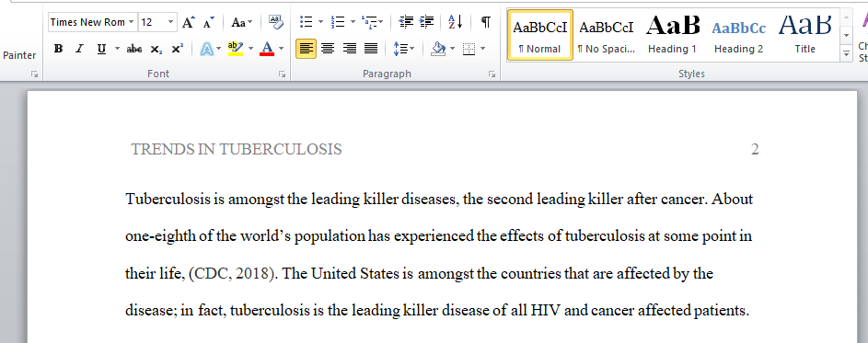Open Bullets dropdown arrow
This screenshot has height=343, width=868.
[320, 22]
